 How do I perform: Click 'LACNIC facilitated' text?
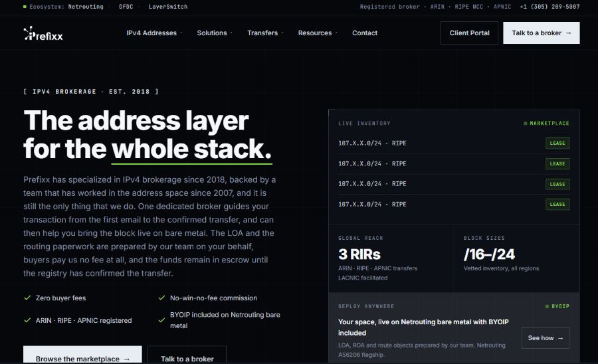click(363, 278)
